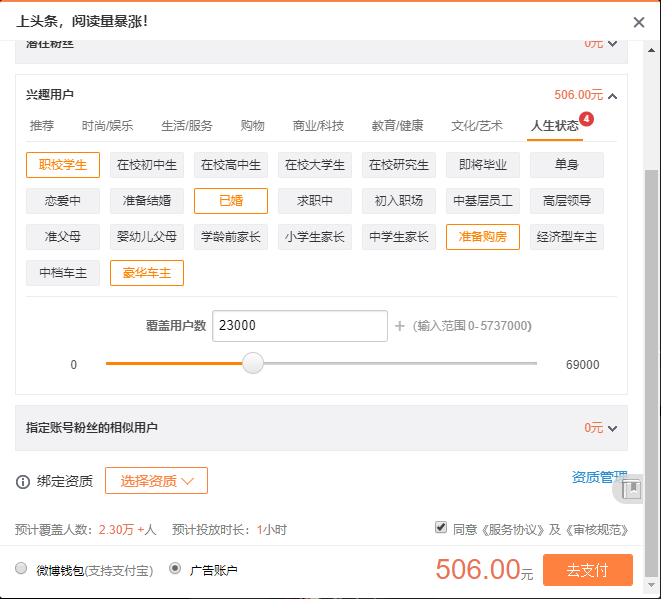
Task: Expand the 潜在粉丝 section chevron
Action: click(613, 44)
